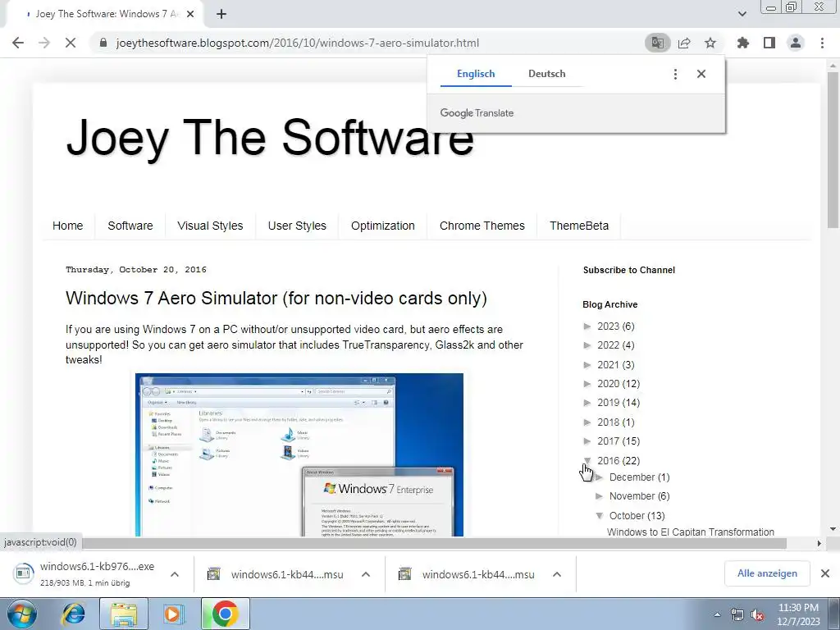Open the Chrome Themes page
840x630 pixels.
coord(482,226)
